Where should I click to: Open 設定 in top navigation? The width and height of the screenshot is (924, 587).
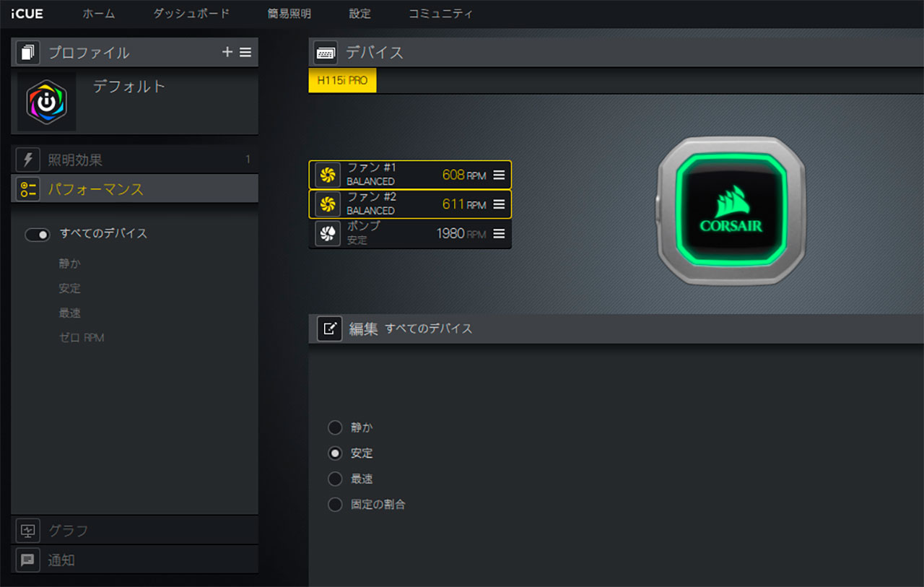tap(359, 13)
